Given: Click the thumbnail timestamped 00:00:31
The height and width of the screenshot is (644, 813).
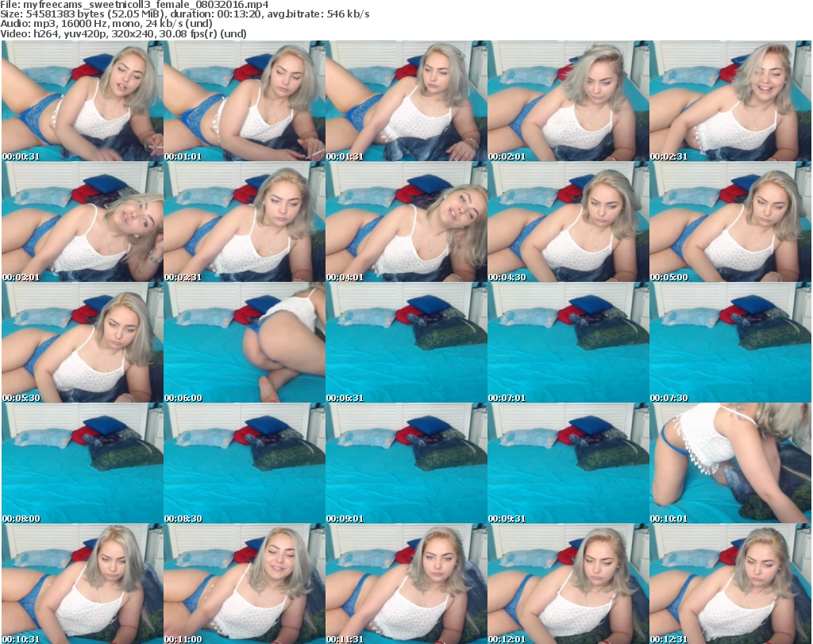Looking at the screenshot, I should coord(82,102).
